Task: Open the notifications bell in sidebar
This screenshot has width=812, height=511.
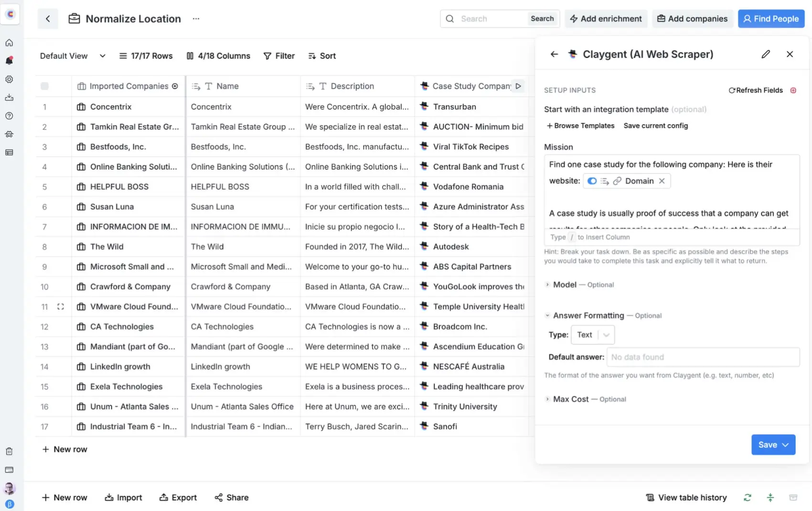Action: [x=9, y=61]
